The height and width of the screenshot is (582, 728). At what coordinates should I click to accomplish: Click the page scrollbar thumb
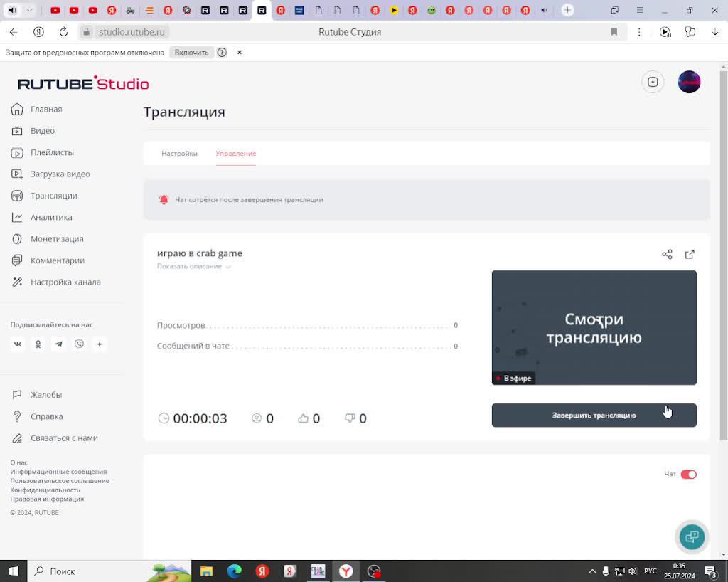tap(723, 255)
